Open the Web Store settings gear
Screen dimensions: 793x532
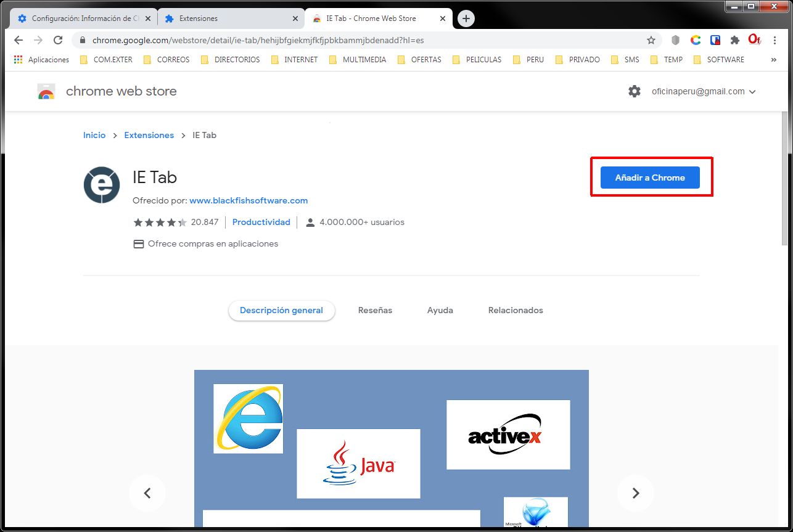tap(635, 91)
